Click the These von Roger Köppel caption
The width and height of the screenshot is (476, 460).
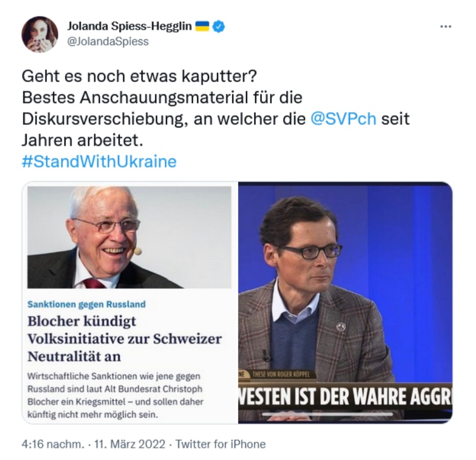pyautogui.click(x=281, y=375)
